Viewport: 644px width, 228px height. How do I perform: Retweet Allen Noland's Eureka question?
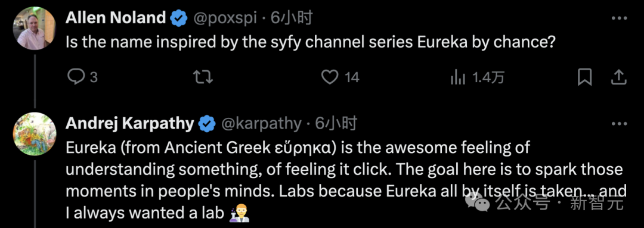tap(203, 77)
